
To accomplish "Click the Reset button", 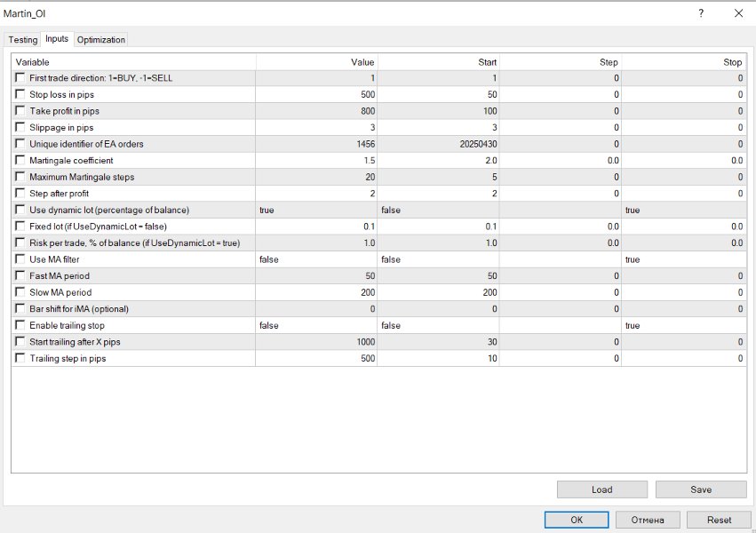I will tap(719, 520).
